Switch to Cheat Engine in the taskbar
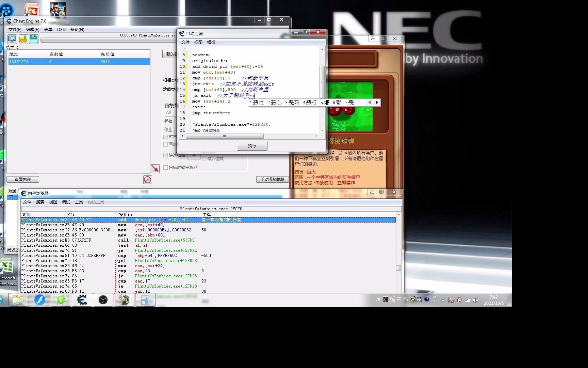 [x=82, y=300]
